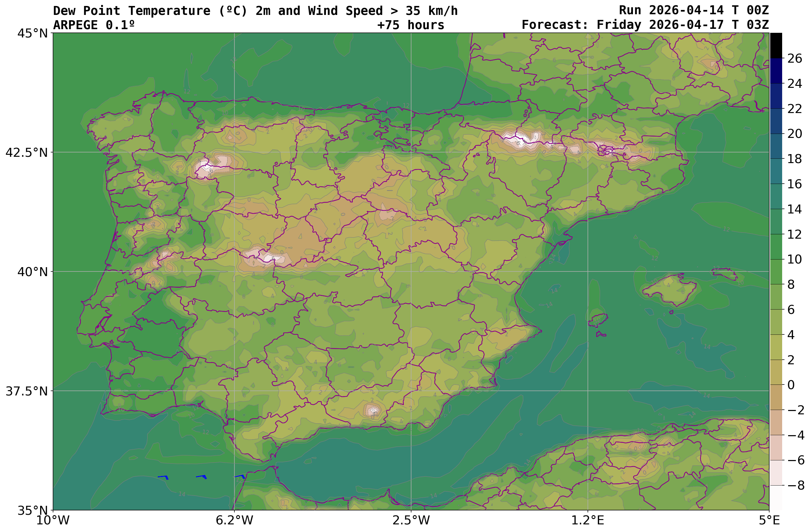Image resolution: width=810 pixels, height=532 pixels.
Task: Click the colorbar label 14
Action: (794, 209)
